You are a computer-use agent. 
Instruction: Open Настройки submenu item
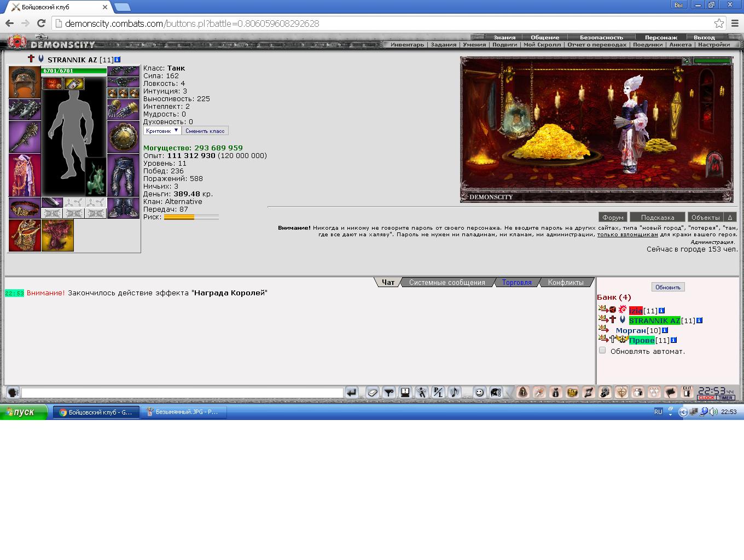tap(714, 45)
